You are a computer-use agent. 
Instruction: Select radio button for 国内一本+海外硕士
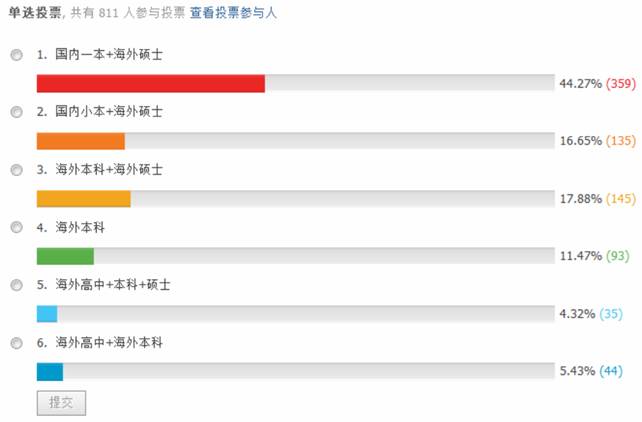coord(16,55)
